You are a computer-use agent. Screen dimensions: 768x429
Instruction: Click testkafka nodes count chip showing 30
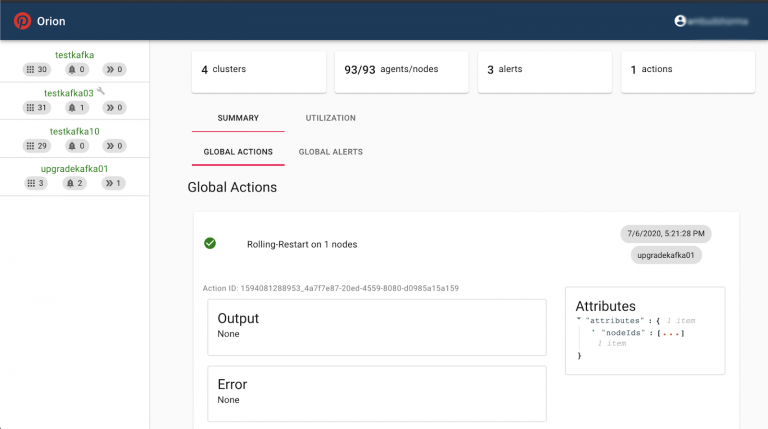37,69
